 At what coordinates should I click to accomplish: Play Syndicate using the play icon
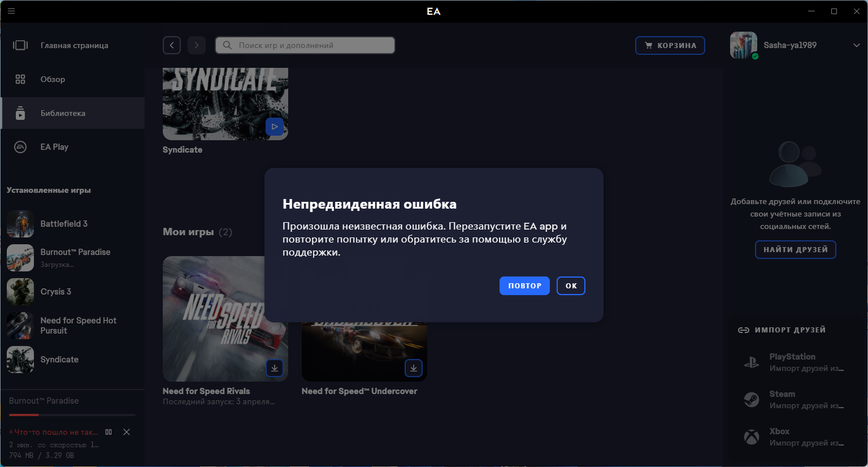[x=275, y=127]
